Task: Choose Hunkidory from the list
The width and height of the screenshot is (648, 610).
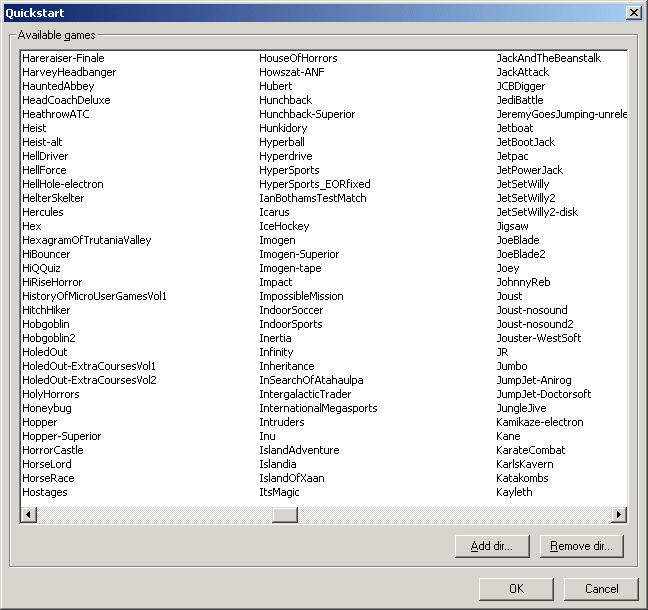Action: point(283,128)
